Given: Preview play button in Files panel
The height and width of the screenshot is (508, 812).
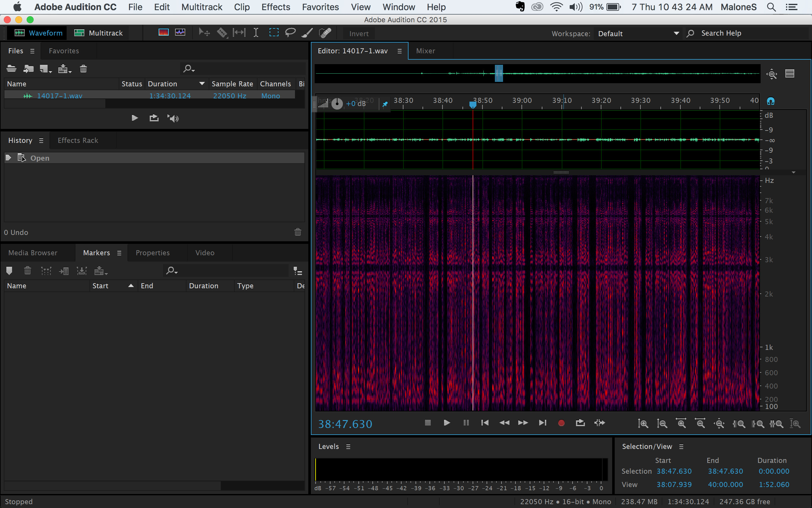Looking at the screenshot, I should pyautogui.click(x=134, y=118).
